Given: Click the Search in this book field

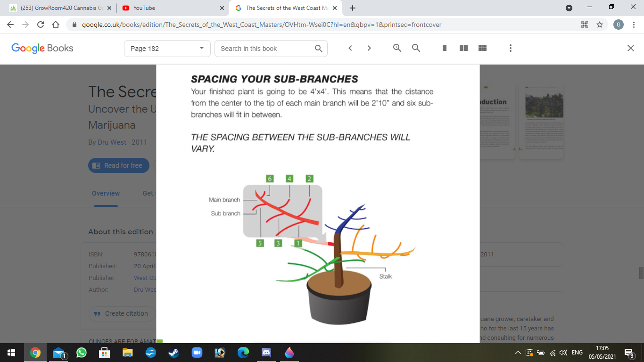Looking at the screenshot, I should 264,49.
